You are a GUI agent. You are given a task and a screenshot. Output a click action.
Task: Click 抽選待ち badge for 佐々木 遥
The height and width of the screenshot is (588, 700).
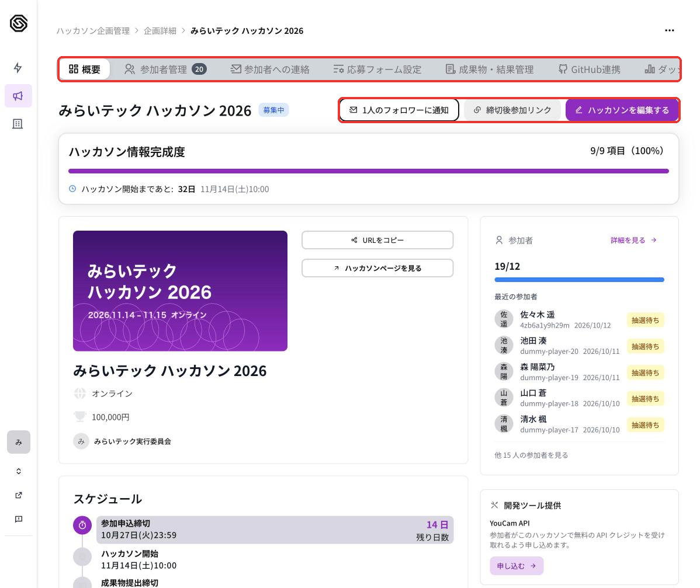645,320
